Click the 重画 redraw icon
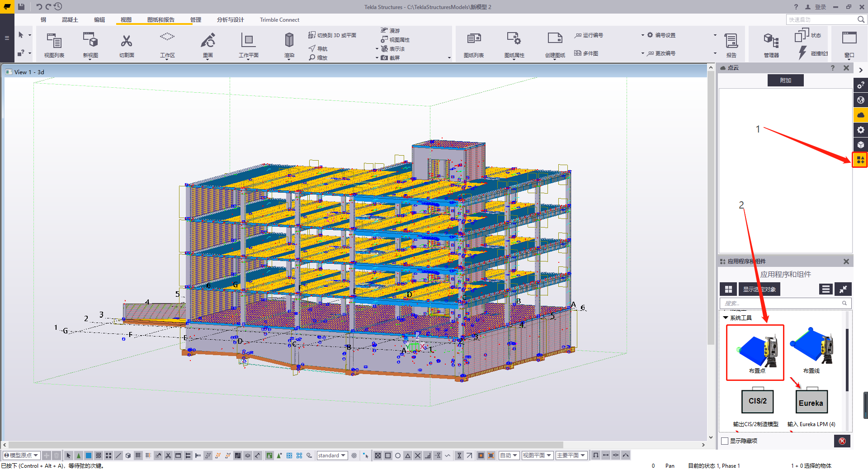The width and height of the screenshot is (868, 470). (208, 41)
